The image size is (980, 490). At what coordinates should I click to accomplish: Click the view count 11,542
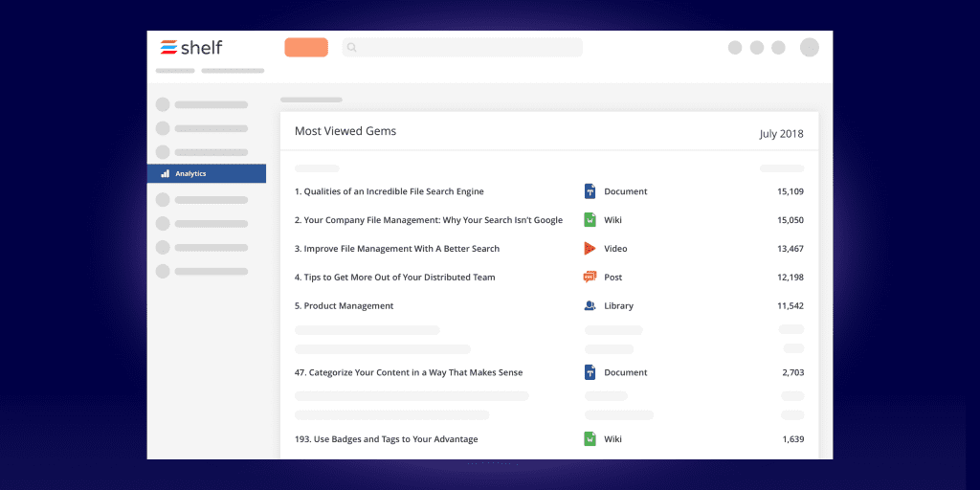791,305
